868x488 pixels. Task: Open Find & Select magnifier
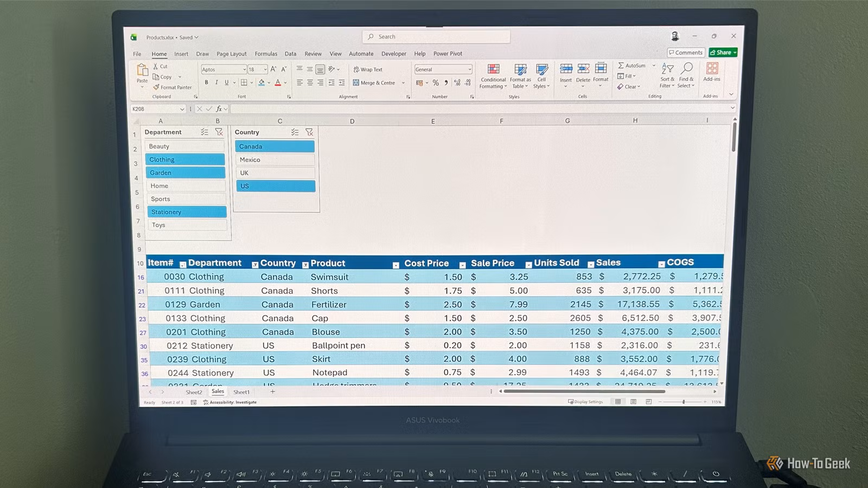tap(686, 75)
